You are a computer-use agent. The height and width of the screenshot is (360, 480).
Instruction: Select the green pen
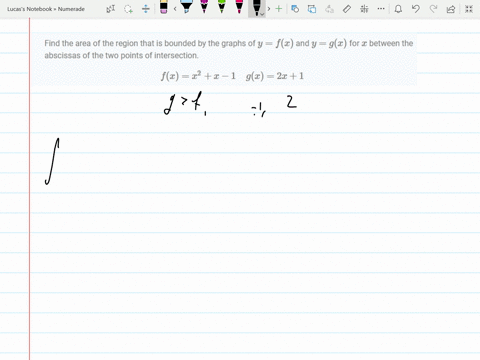(222, 7)
